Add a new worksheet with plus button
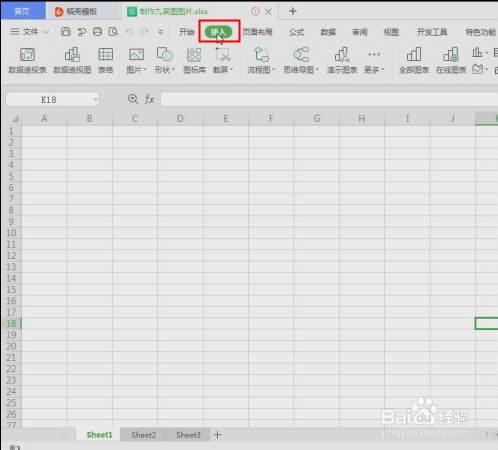The width and height of the screenshot is (498, 450). (x=217, y=435)
